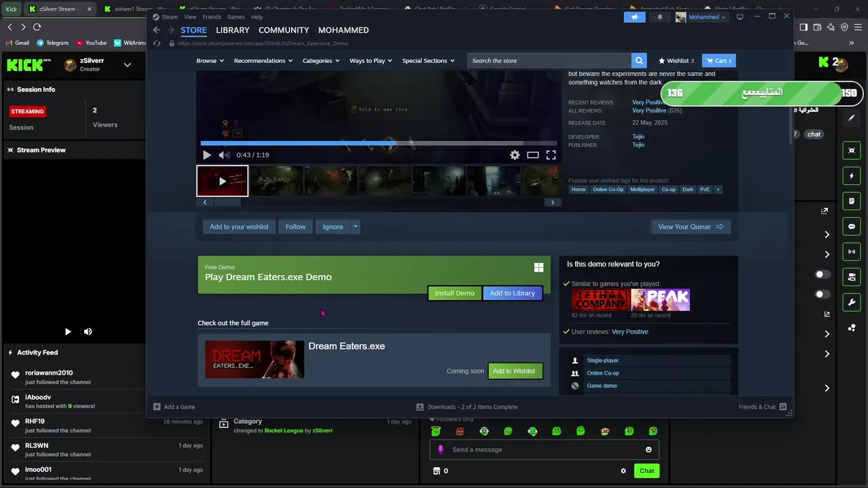This screenshot has height=488, width=868.
Task: Open Steam announcements megaphone
Action: click(x=635, y=17)
